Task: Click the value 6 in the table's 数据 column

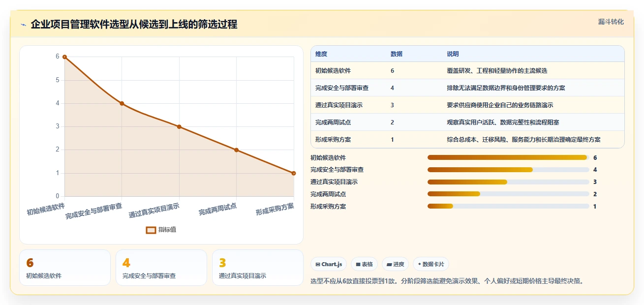Action: tap(392, 71)
